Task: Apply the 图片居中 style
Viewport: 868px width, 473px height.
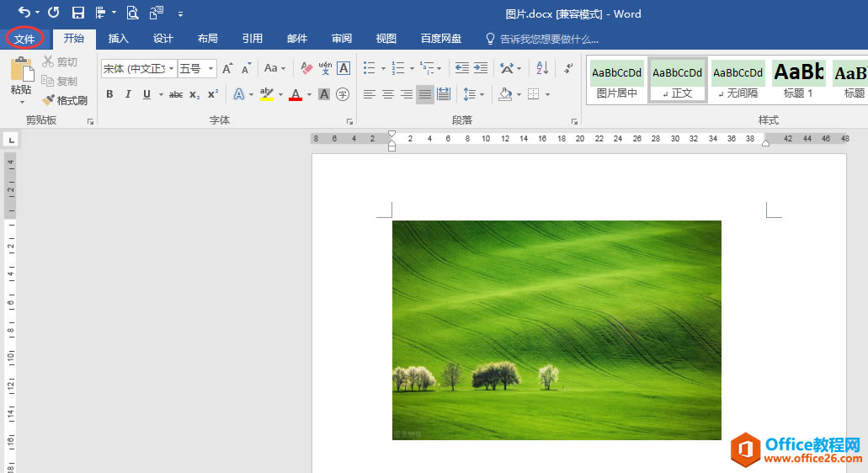Action: 616,81
